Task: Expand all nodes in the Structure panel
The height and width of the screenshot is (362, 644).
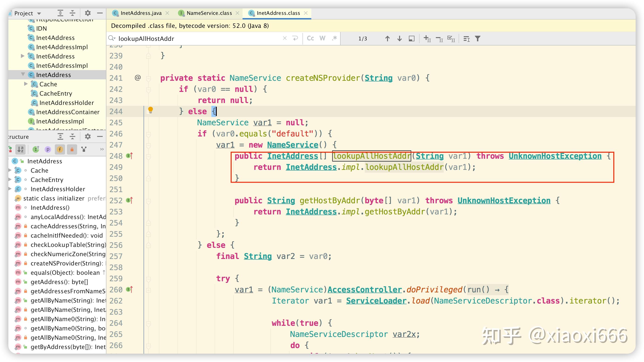Action: (60, 136)
